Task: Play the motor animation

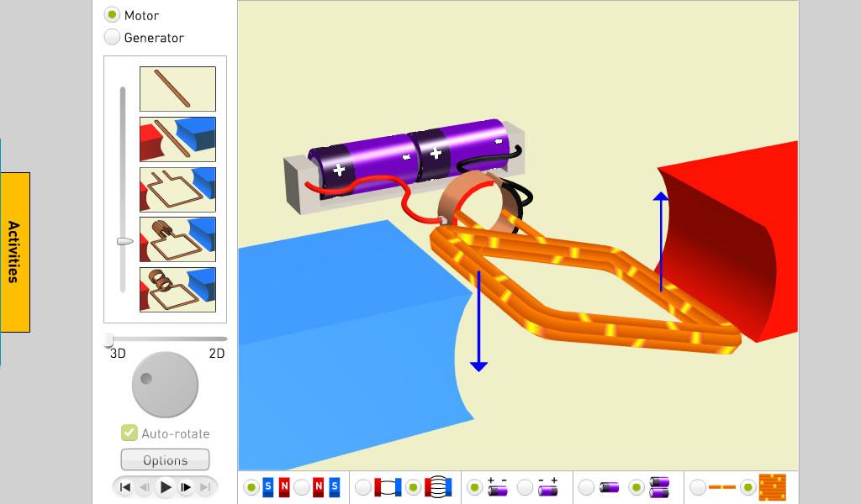Action: (165, 487)
